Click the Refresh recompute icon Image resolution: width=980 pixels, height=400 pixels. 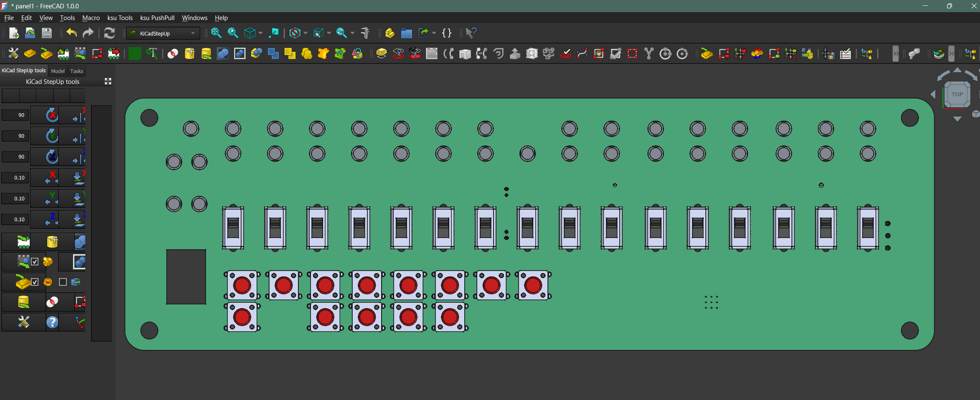[109, 33]
